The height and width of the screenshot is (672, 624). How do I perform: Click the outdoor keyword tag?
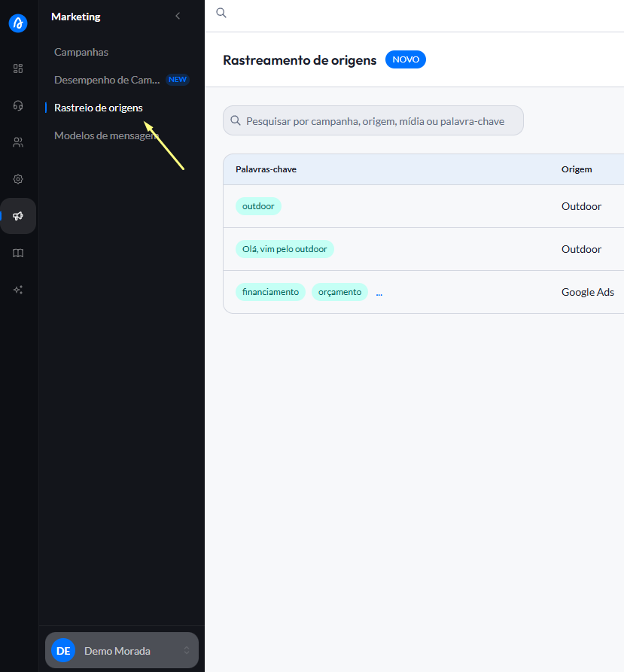(258, 206)
